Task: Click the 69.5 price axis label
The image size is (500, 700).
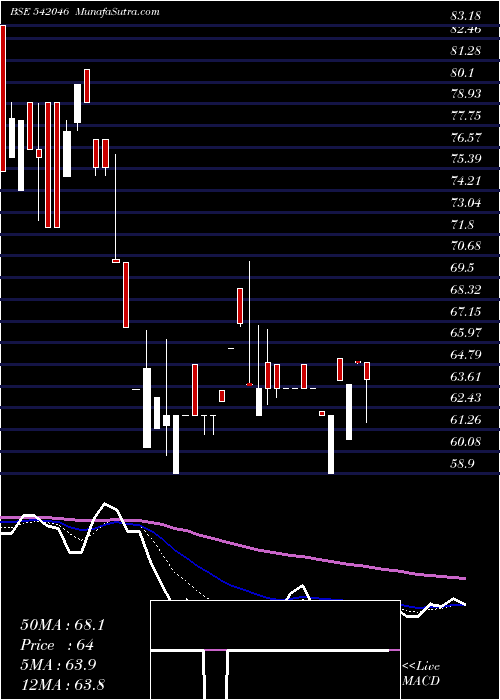Action: point(462,268)
